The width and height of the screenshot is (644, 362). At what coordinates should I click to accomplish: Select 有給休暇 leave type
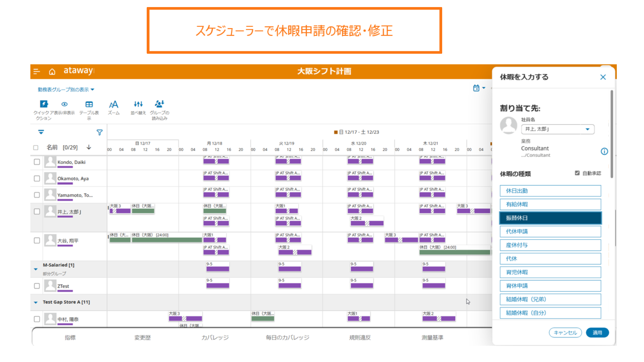[x=550, y=204]
